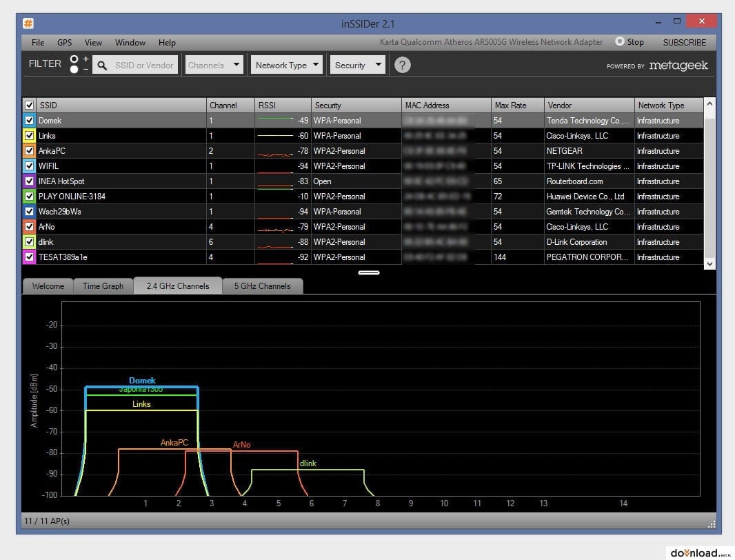Image resolution: width=735 pixels, height=560 pixels.
Task: Uncheck the TESAT389a1e checkbox
Action: pyautogui.click(x=30, y=257)
